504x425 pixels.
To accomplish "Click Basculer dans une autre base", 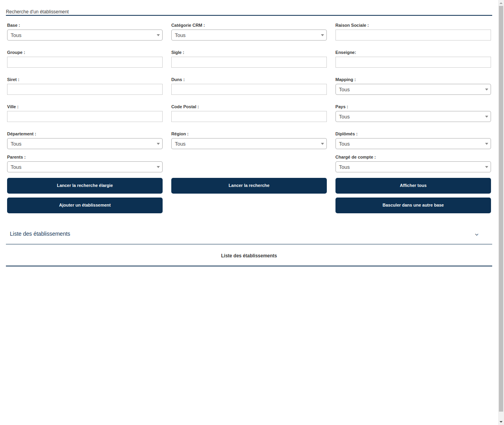I will [x=413, y=205].
